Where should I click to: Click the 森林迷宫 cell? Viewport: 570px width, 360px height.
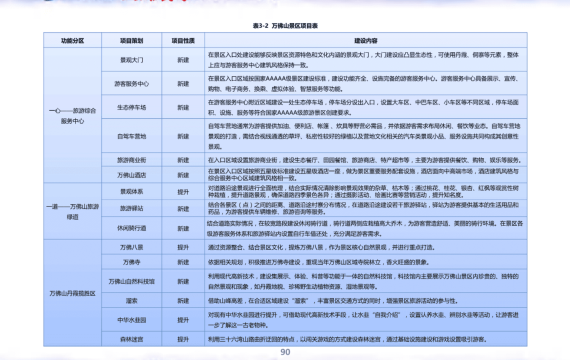tap(132, 339)
